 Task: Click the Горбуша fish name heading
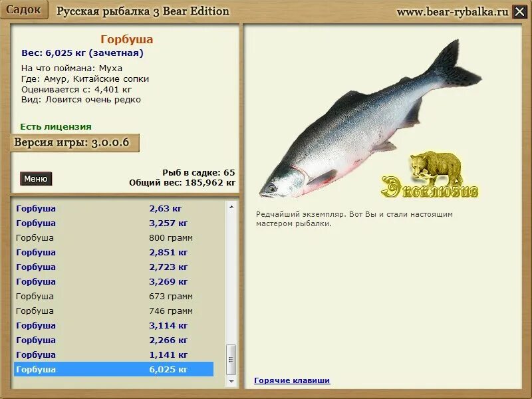point(127,39)
